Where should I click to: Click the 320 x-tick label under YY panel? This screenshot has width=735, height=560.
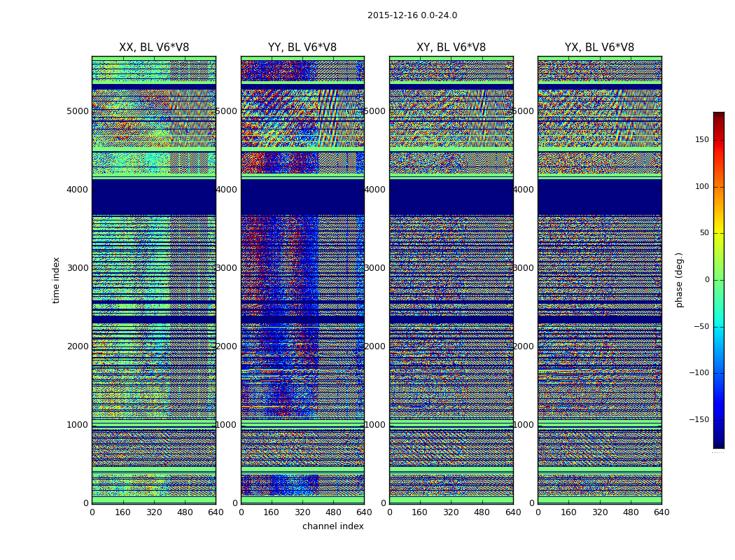coord(302,512)
